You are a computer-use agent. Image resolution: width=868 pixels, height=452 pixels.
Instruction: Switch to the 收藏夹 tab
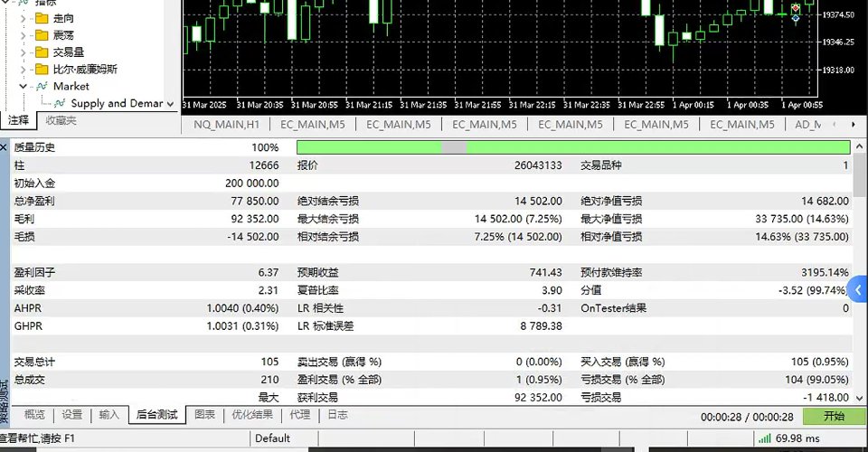coord(61,120)
